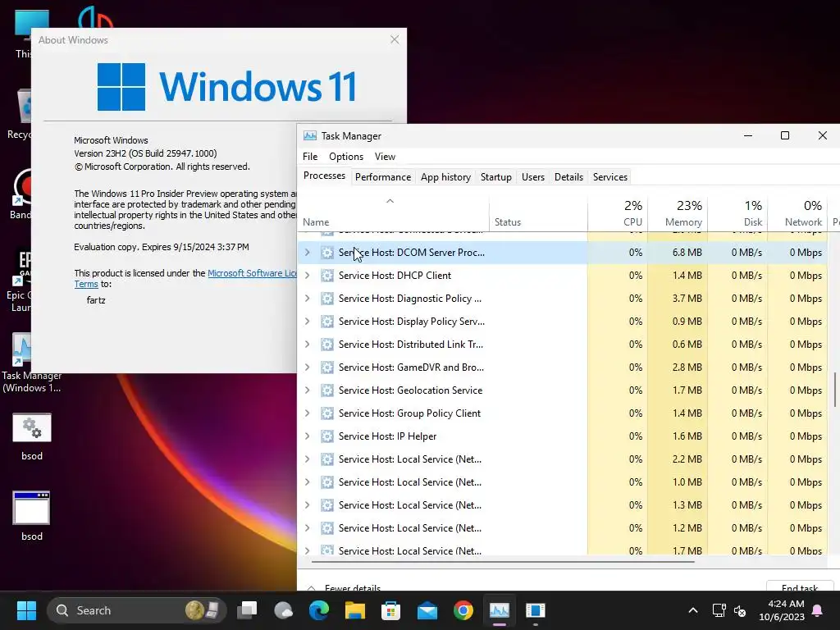The width and height of the screenshot is (840, 630).
Task: Open the Options menu in Task Manager
Action: pos(346,157)
